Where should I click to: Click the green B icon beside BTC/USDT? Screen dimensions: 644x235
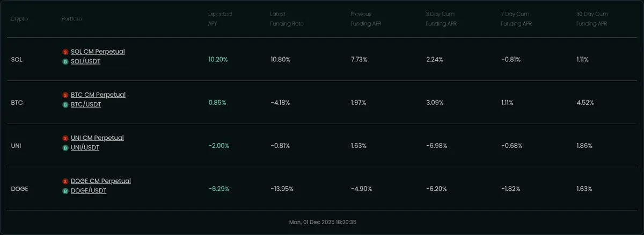[x=65, y=105]
